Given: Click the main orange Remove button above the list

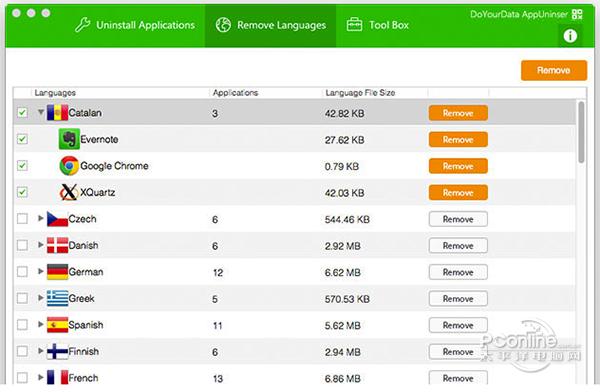Looking at the screenshot, I should point(554,70).
